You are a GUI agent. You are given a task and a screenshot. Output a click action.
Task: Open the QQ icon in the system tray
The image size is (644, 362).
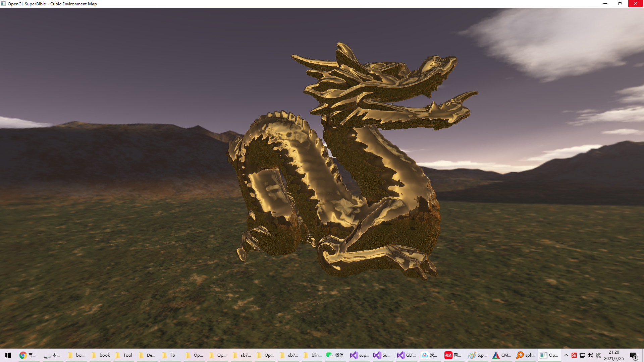(574, 355)
